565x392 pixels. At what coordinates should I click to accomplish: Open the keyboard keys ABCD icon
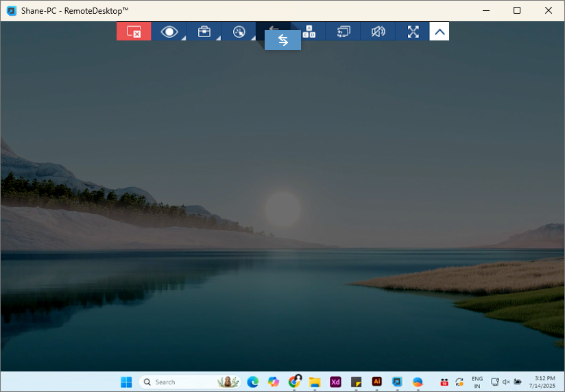click(x=309, y=32)
